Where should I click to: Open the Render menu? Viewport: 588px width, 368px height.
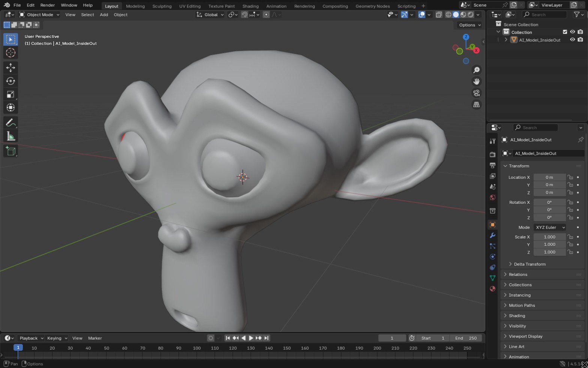point(47,5)
